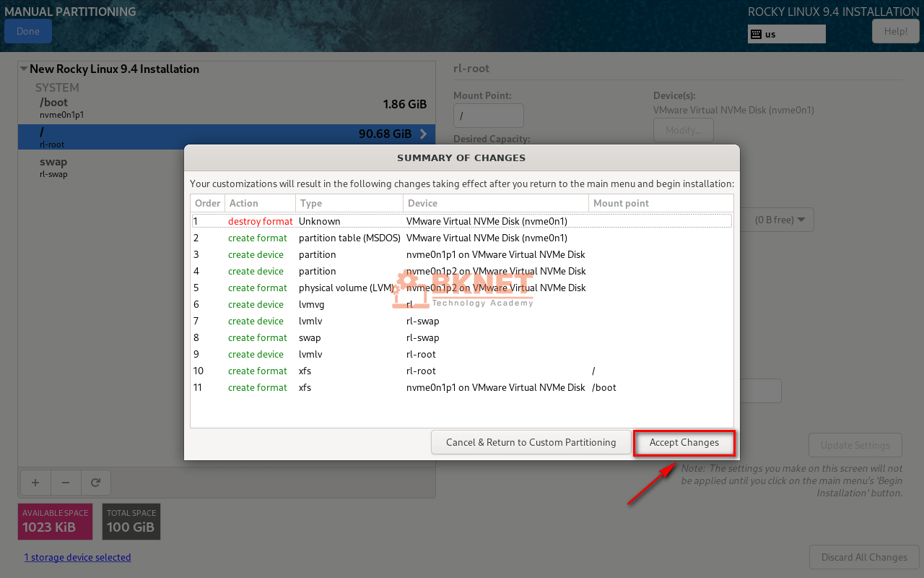The image size is (924, 578).
Task: Click Discard All Changes button
Action: point(864,557)
